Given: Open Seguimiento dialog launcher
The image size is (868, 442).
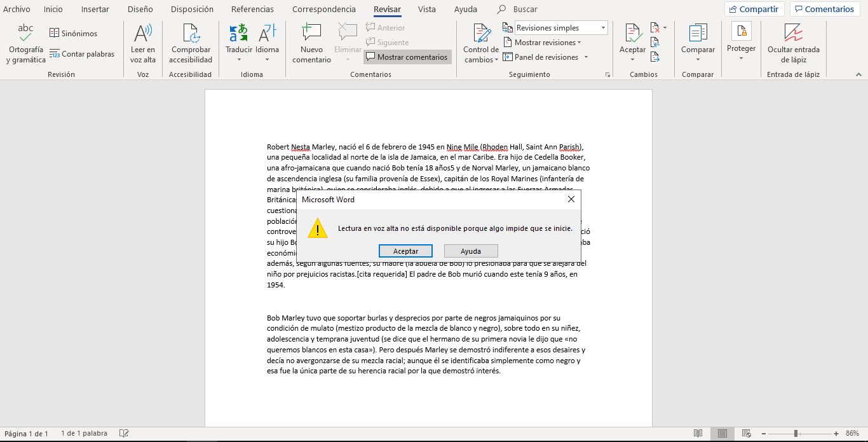Looking at the screenshot, I should pos(607,74).
